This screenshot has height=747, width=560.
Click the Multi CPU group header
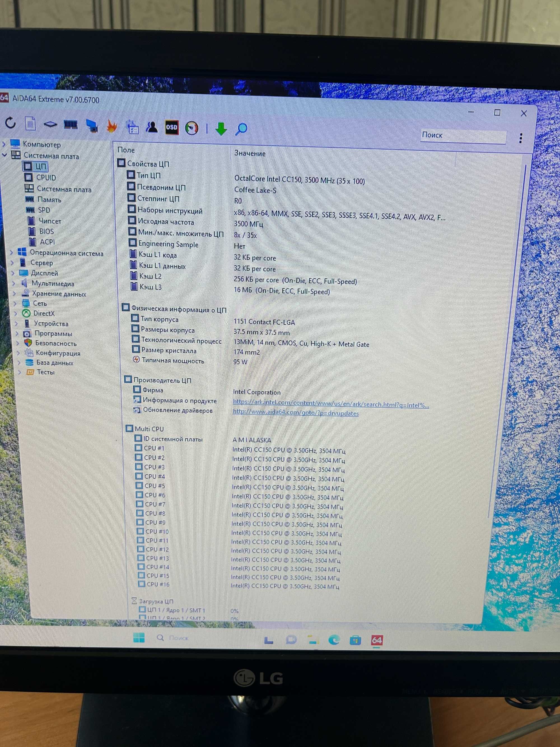pyautogui.click(x=144, y=429)
